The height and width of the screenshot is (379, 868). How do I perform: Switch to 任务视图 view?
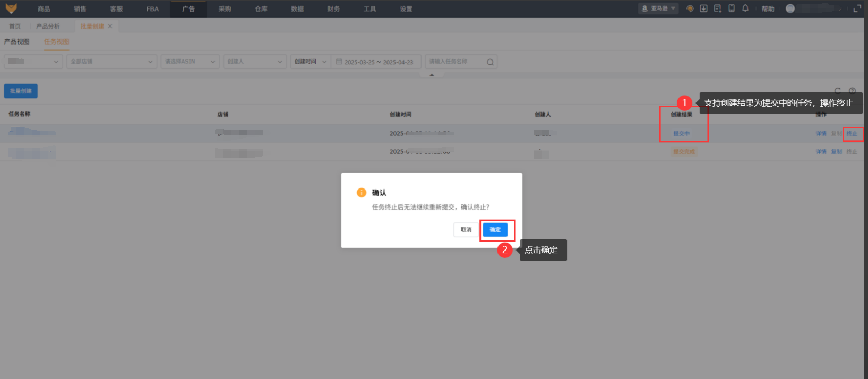tap(57, 41)
